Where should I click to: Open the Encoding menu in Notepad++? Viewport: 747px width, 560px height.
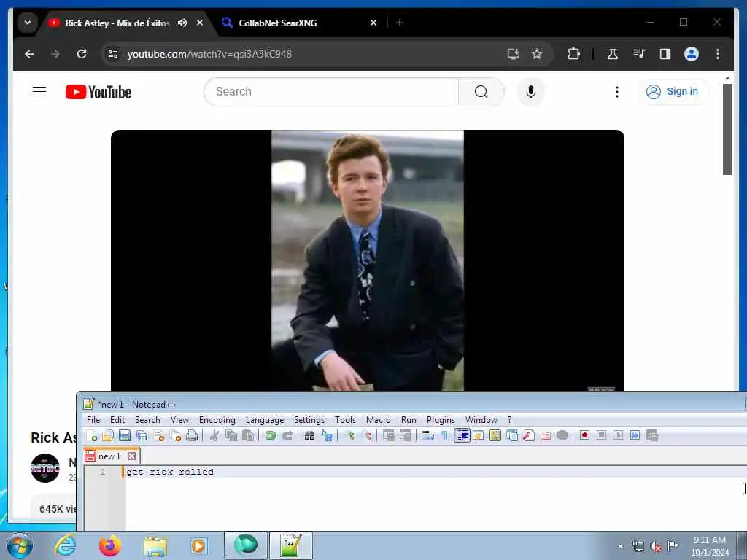[x=217, y=419]
